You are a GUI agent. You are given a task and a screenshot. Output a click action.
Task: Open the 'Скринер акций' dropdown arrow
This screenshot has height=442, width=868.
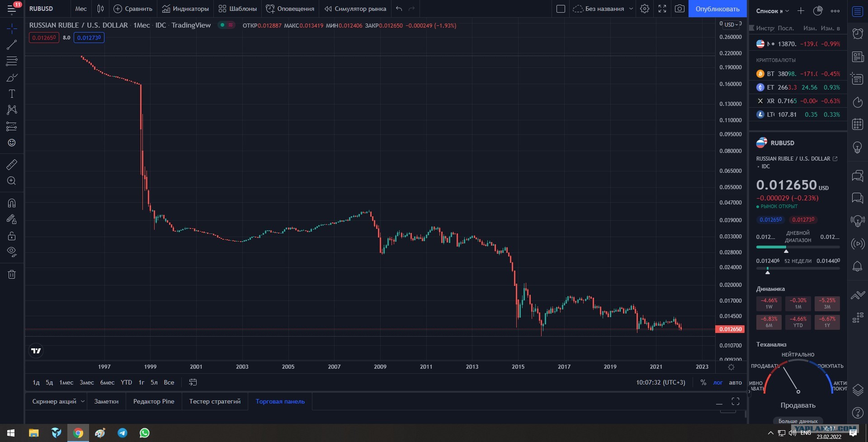(83, 401)
